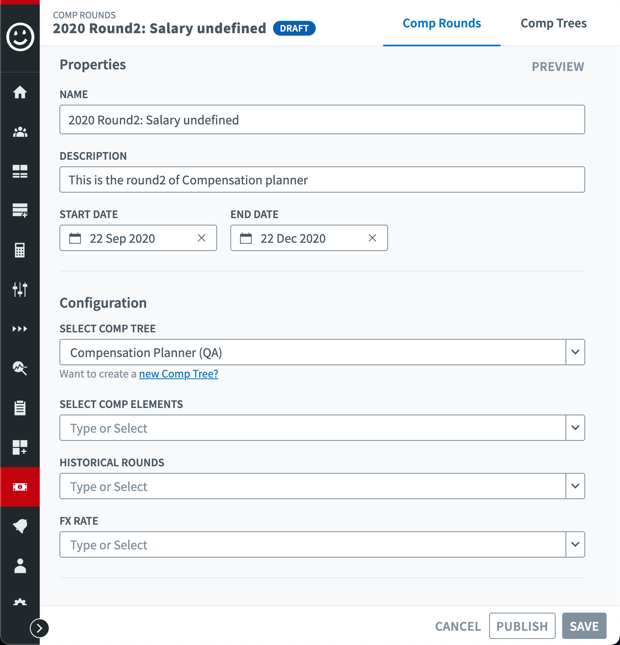Screen dimensions: 620x645
Task: Open the sliders settings sidebar icon
Action: pyautogui.click(x=20, y=290)
